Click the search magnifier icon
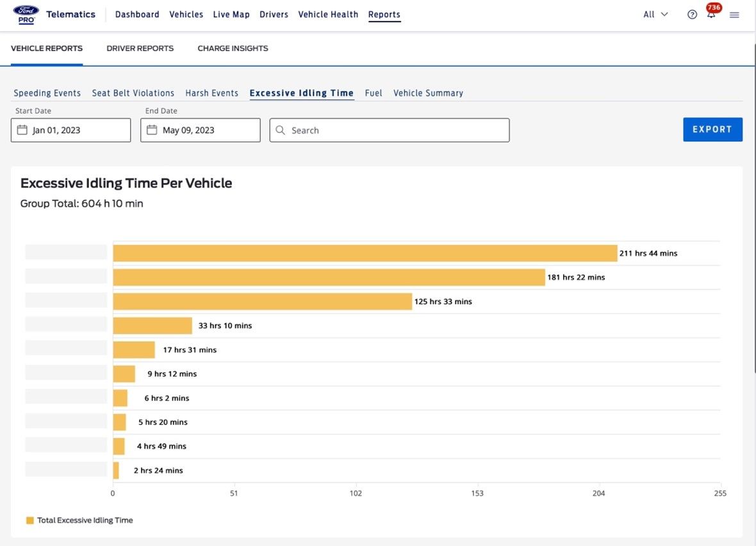The height and width of the screenshot is (546, 756). coord(280,130)
